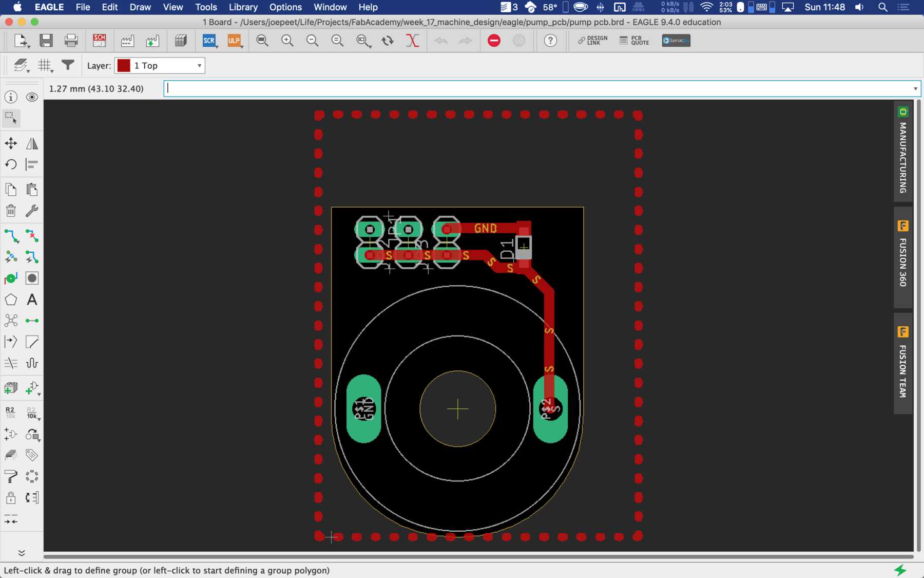Open the layer settings icon
Viewport: 924px width, 578px height.
click(21, 65)
